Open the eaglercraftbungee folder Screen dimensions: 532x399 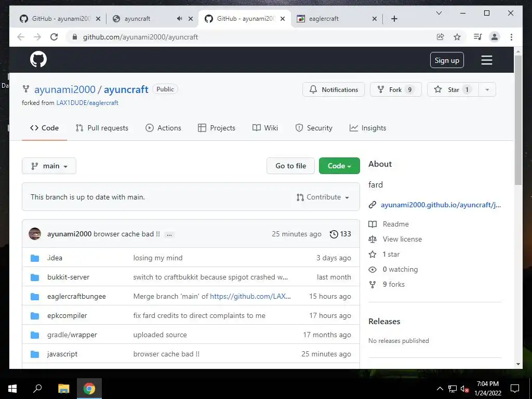coord(77,297)
